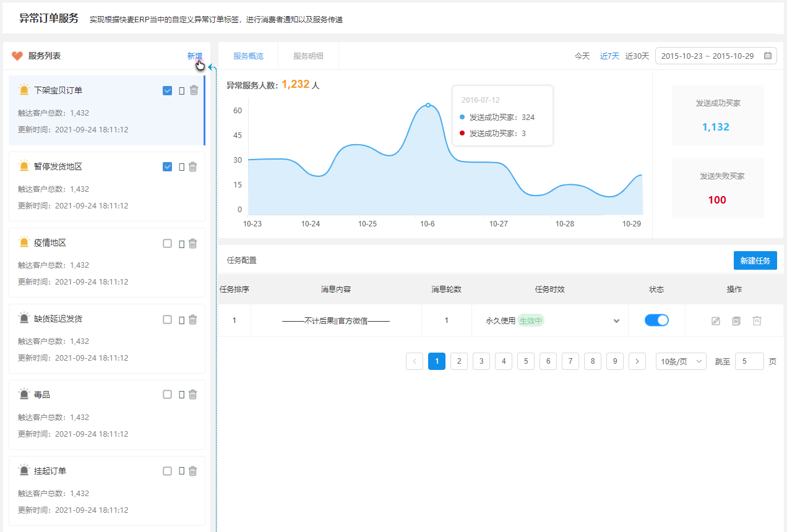Viewport: 787px width, 532px height.
Task: Copy the task using the duplicate icon
Action: [x=736, y=320]
